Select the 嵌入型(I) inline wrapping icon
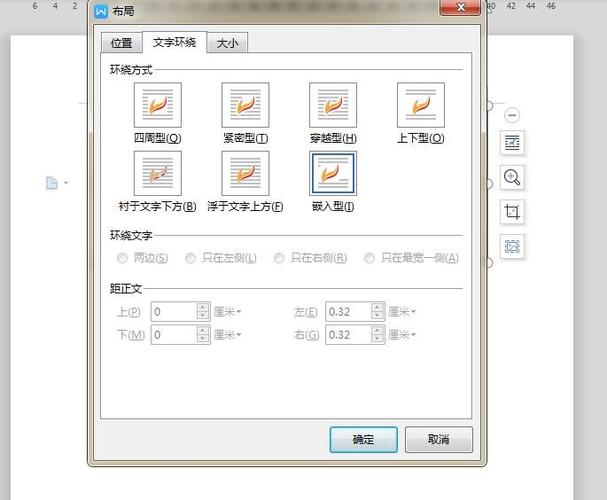 tap(333, 173)
